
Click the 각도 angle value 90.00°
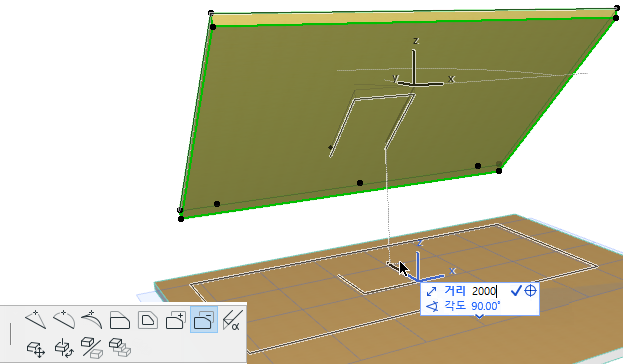pyautogui.click(x=486, y=306)
